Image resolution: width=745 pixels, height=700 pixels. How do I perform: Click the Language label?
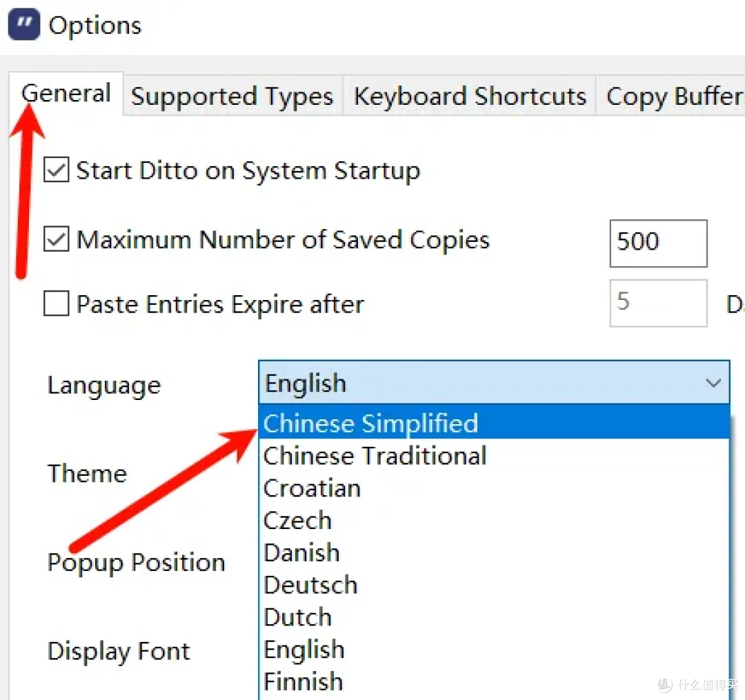click(104, 386)
